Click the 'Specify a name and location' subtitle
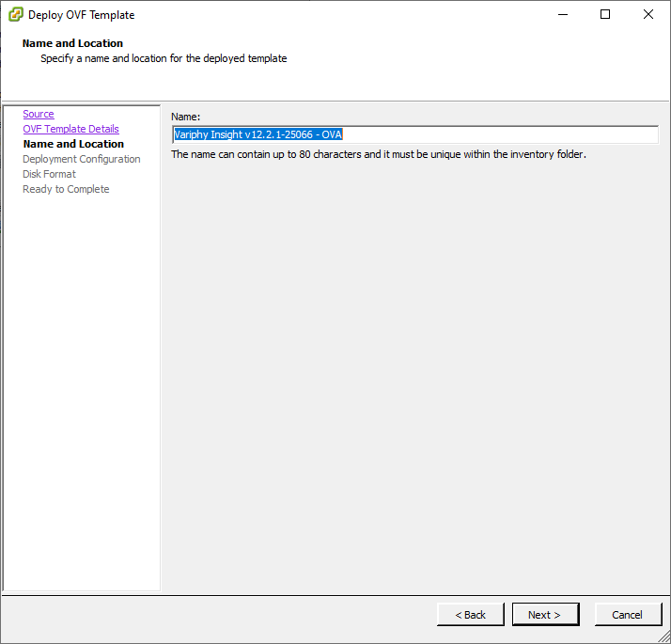Image resolution: width=671 pixels, height=644 pixels. pos(164,58)
